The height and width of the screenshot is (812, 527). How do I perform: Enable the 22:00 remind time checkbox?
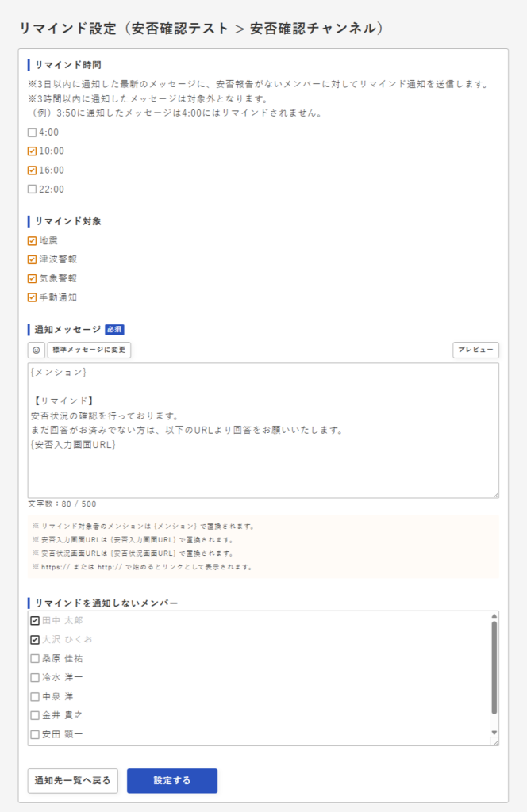point(32,190)
